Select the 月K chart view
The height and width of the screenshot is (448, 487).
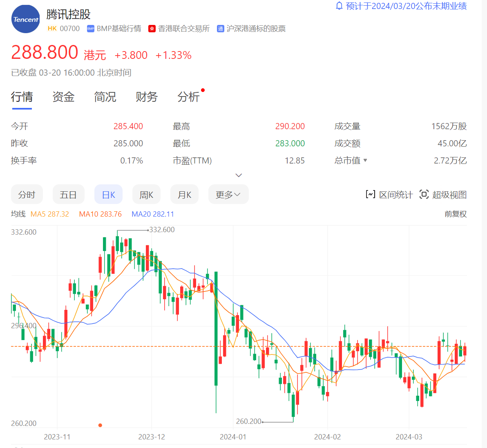point(184,195)
